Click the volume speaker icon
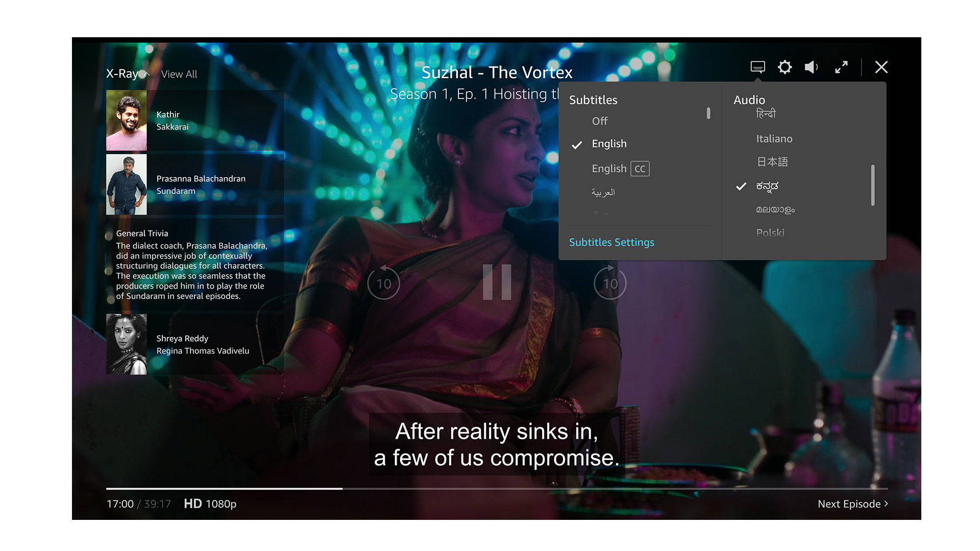 pyautogui.click(x=812, y=67)
